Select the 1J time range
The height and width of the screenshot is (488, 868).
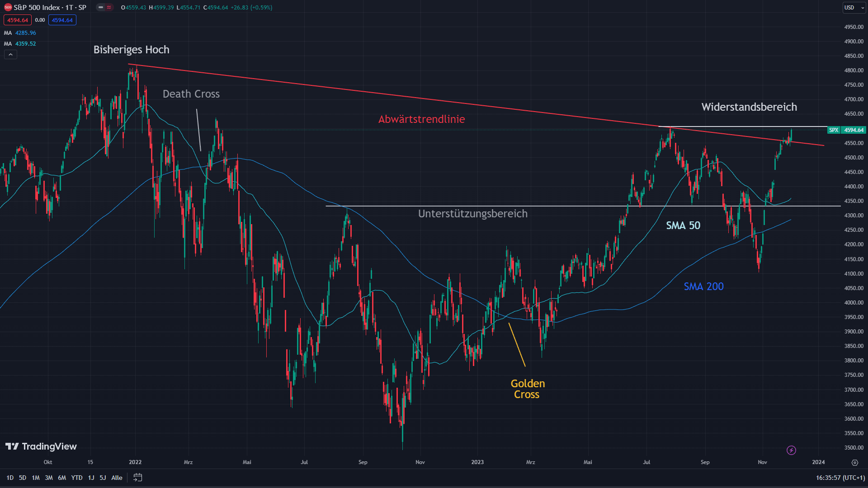point(91,478)
